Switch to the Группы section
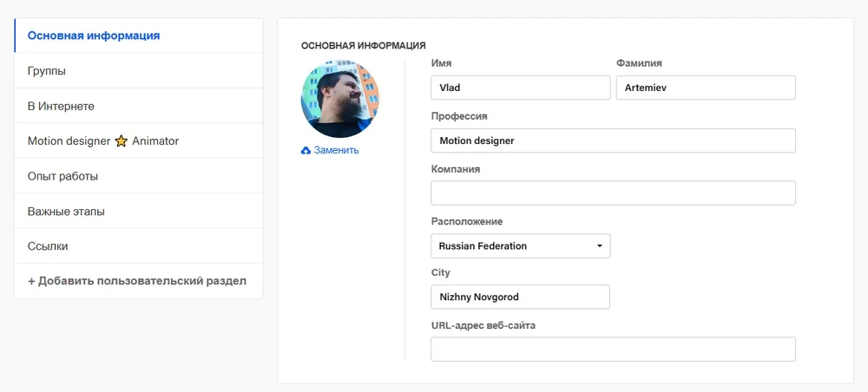Screen dimensions: 868x392 pyautogui.click(x=47, y=71)
